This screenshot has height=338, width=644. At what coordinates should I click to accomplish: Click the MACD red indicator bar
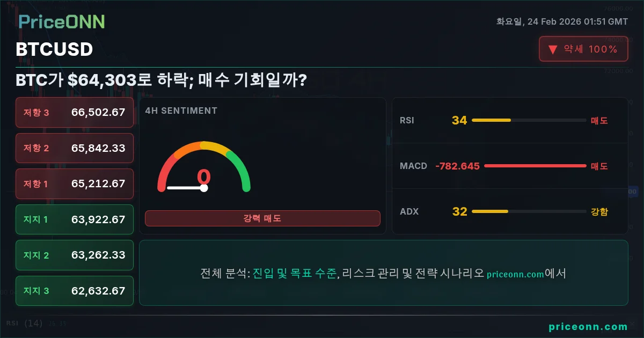(x=535, y=166)
